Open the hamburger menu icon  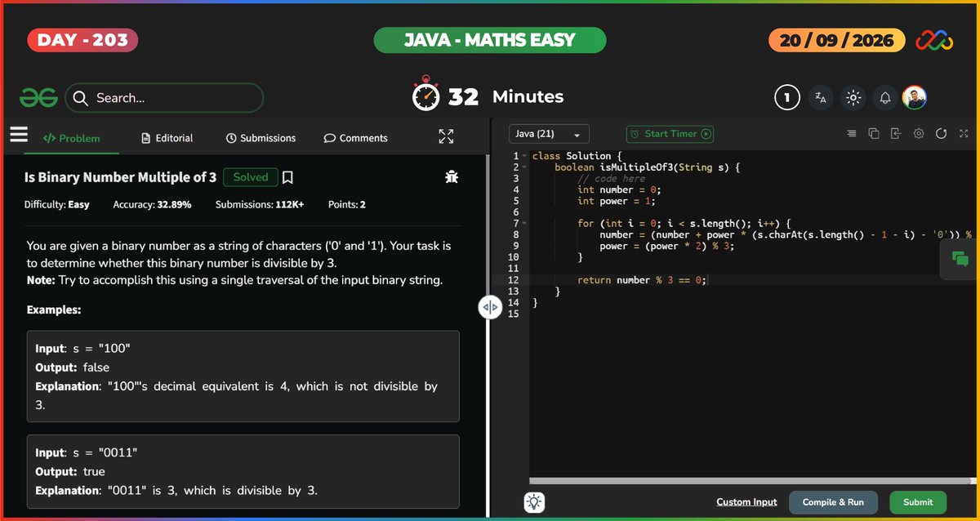click(x=19, y=135)
